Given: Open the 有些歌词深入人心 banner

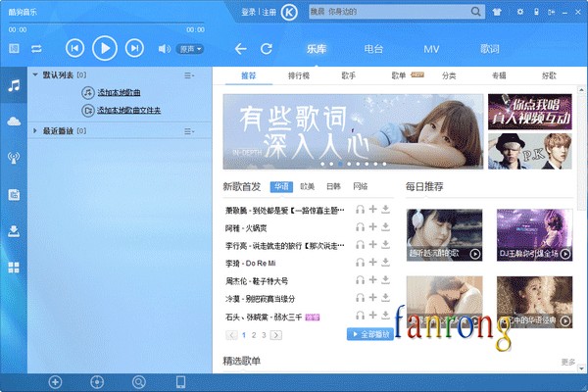Looking at the screenshot, I should click(353, 131).
